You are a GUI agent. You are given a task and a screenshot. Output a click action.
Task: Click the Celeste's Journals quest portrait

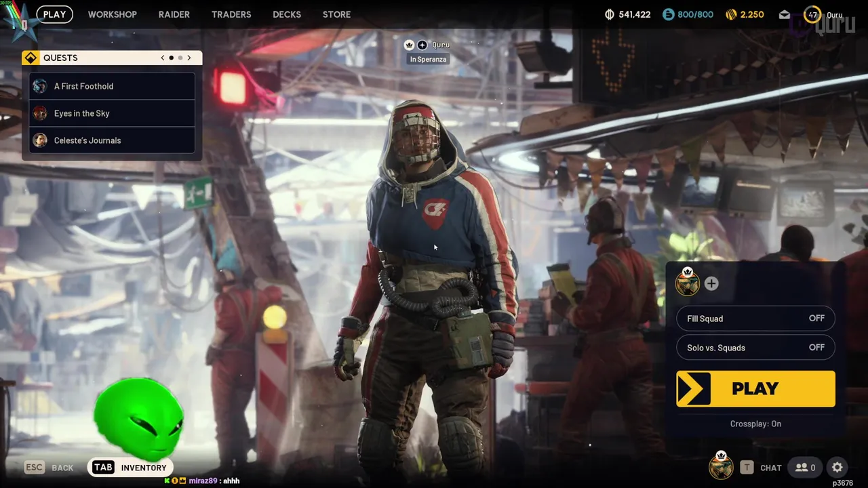tap(40, 140)
